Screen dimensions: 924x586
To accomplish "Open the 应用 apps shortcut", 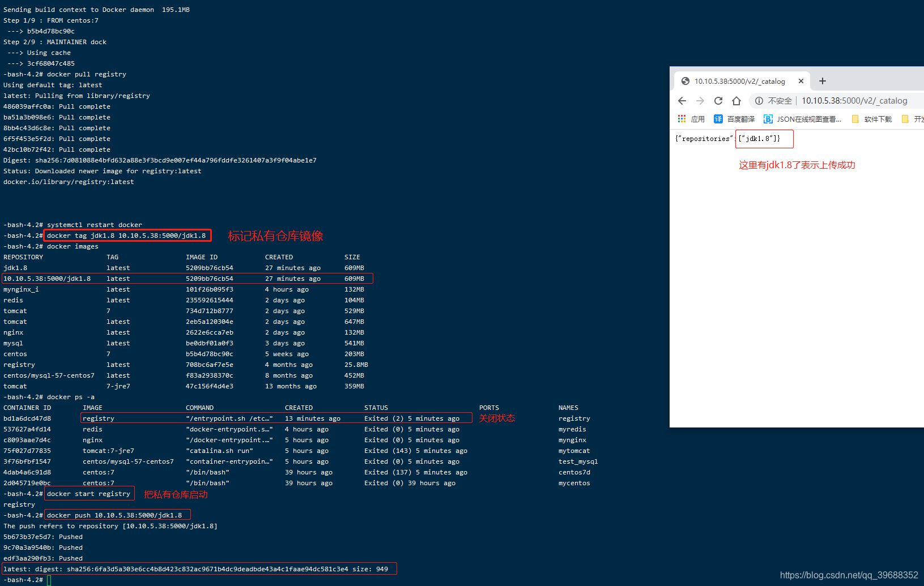I will (691, 119).
